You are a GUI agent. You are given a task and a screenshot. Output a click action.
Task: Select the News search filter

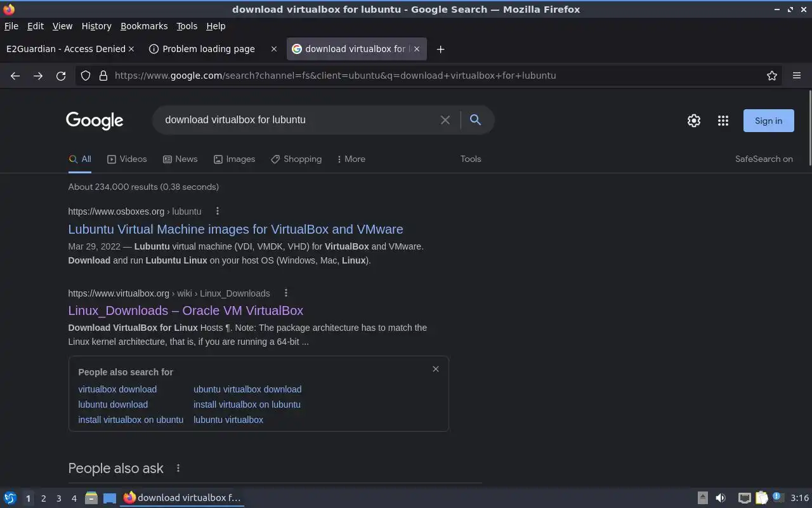(x=180, y=159)
